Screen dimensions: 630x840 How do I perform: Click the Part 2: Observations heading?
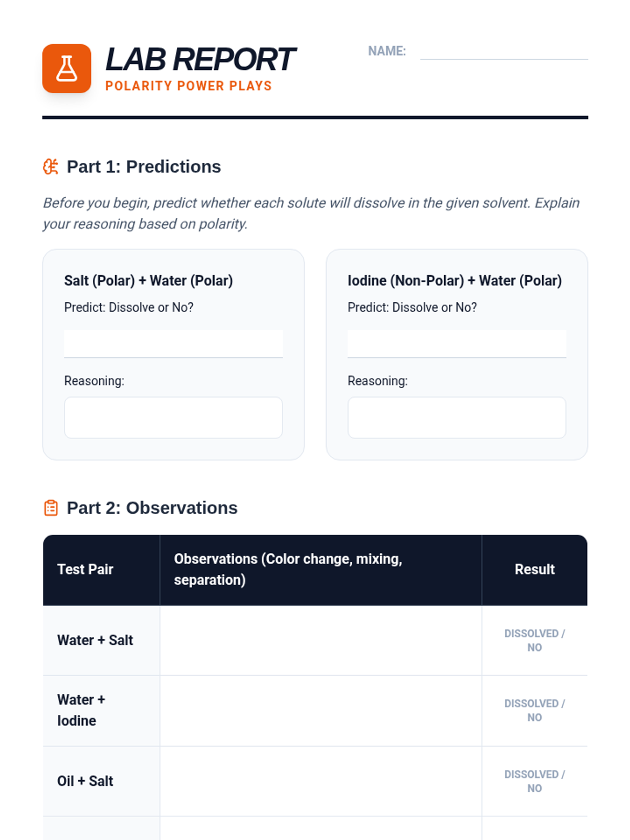[152, 508]
